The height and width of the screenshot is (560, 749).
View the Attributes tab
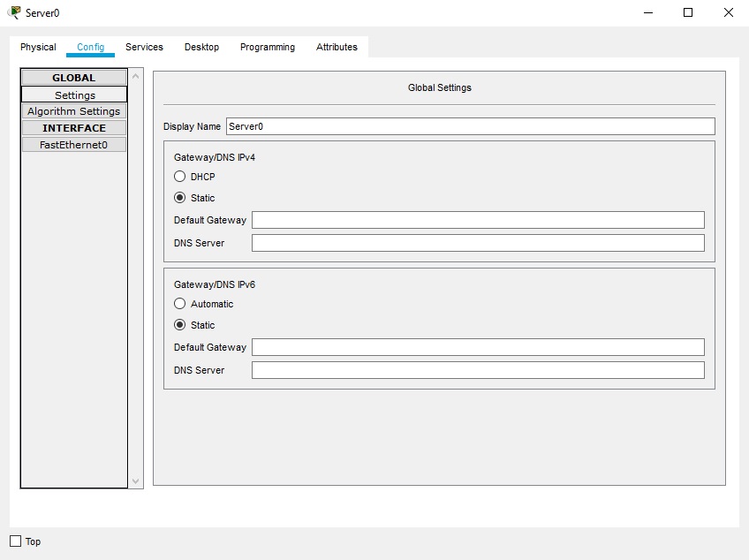pyautogui.click(x=337, y=47)
